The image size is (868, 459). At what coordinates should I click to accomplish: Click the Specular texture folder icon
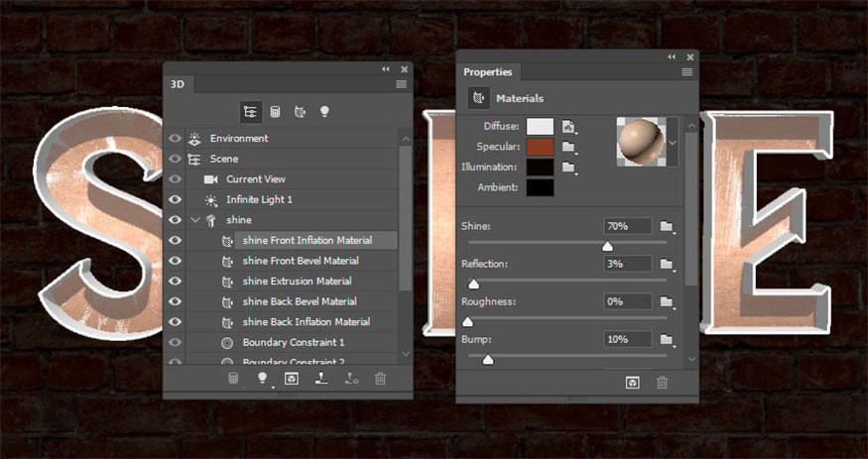click(568, 147)
